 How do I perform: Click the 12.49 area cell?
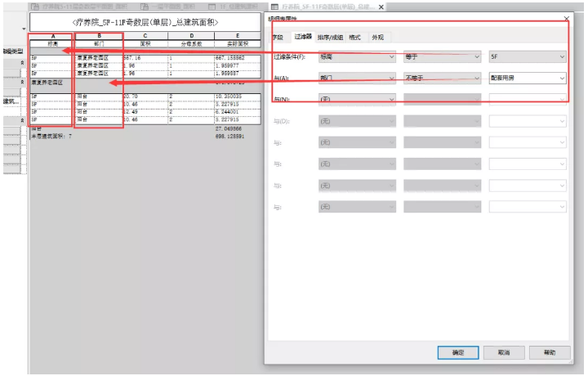[x=145, y=112]
